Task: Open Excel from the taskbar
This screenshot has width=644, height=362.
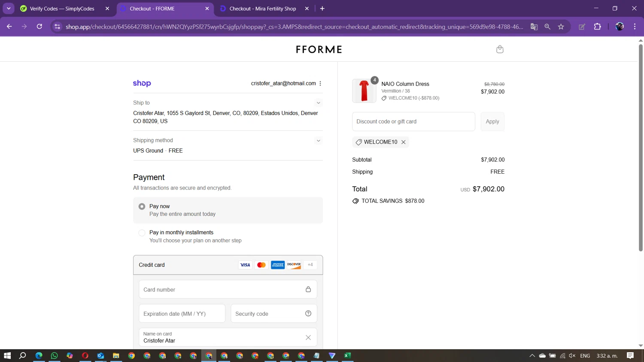Action: tap(347, 356)
